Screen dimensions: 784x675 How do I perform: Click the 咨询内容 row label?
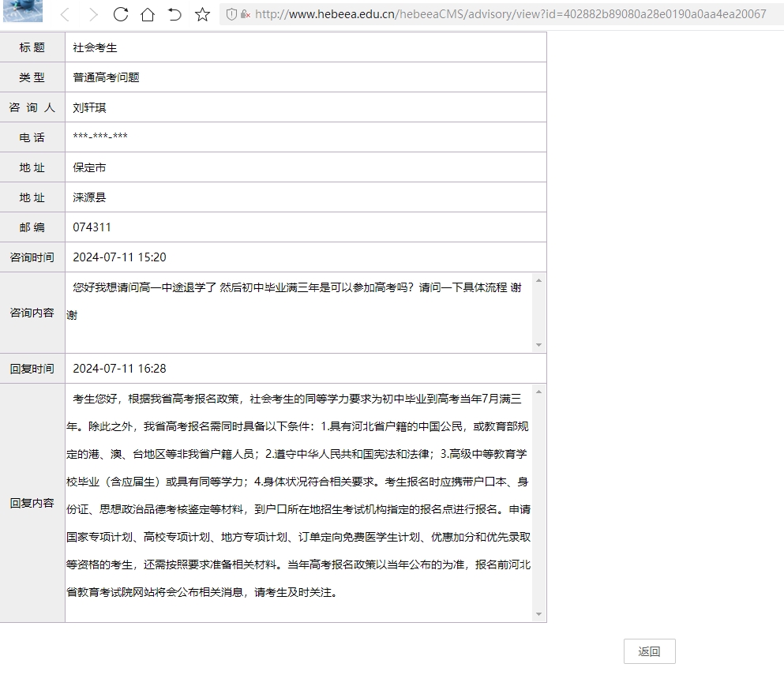tap(32, 313)
